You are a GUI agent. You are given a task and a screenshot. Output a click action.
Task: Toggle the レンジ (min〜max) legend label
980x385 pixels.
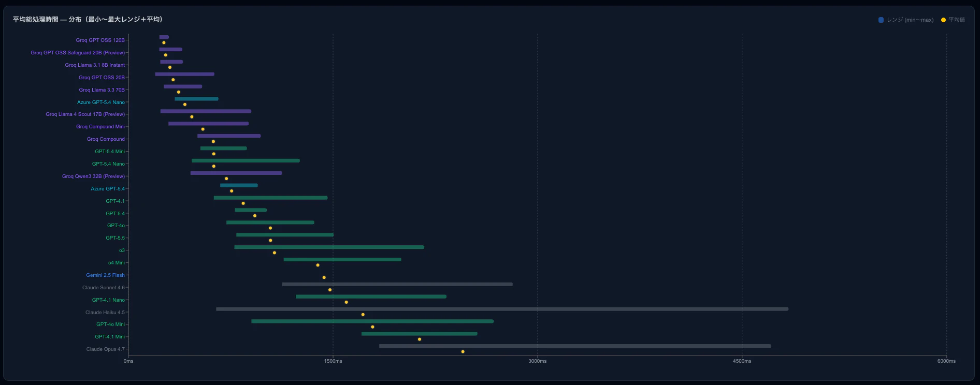[x=910, y=20]
